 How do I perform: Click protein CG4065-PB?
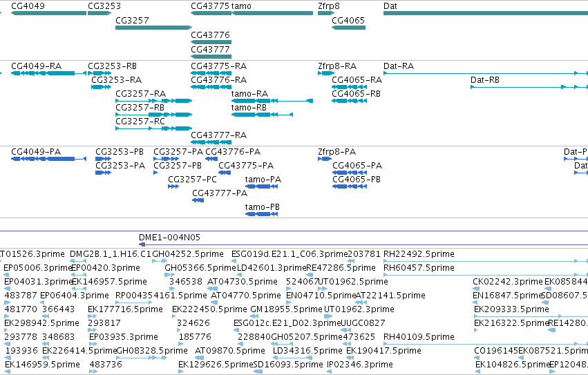point(357,180)
